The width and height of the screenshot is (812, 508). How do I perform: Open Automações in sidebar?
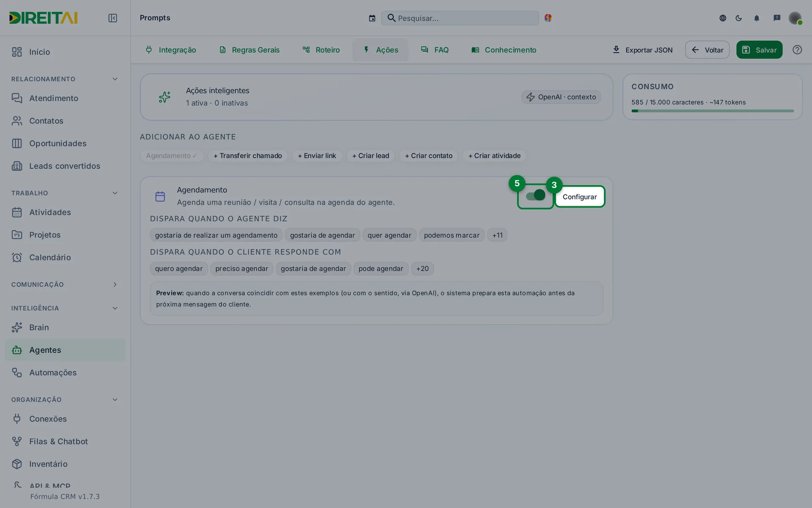(x=65, y=373)
